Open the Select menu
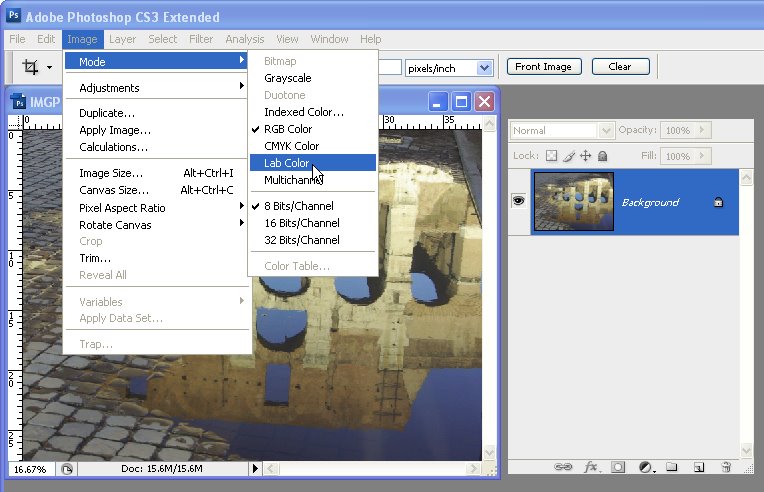The image size is (764, 492). click(163, 39)
